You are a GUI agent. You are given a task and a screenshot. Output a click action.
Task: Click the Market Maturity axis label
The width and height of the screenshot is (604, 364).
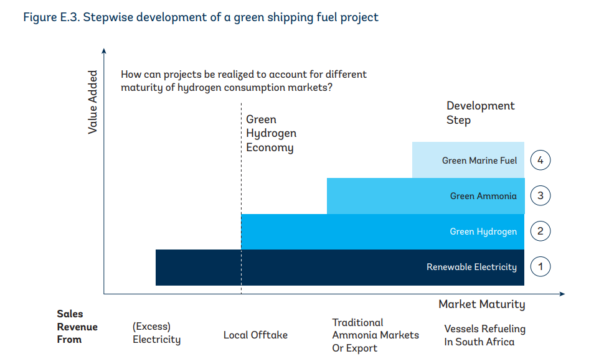[x=481, y=304]
